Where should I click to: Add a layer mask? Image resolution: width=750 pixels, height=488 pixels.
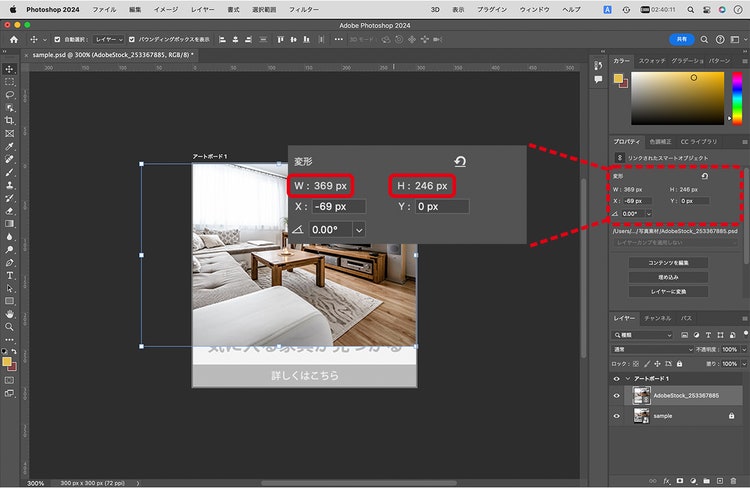coord(680,481)
